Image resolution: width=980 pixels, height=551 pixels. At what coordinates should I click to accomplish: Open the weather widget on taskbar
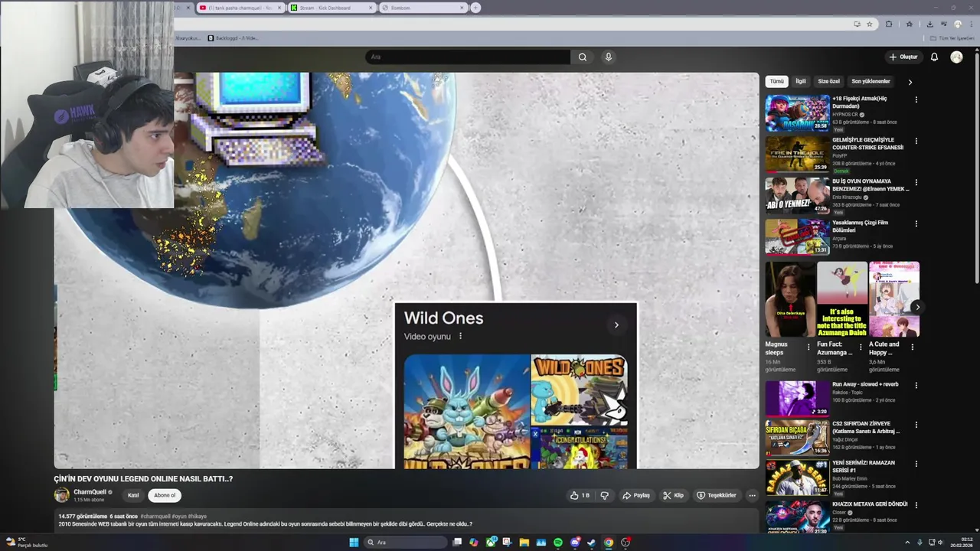click(x=27, y=543)
